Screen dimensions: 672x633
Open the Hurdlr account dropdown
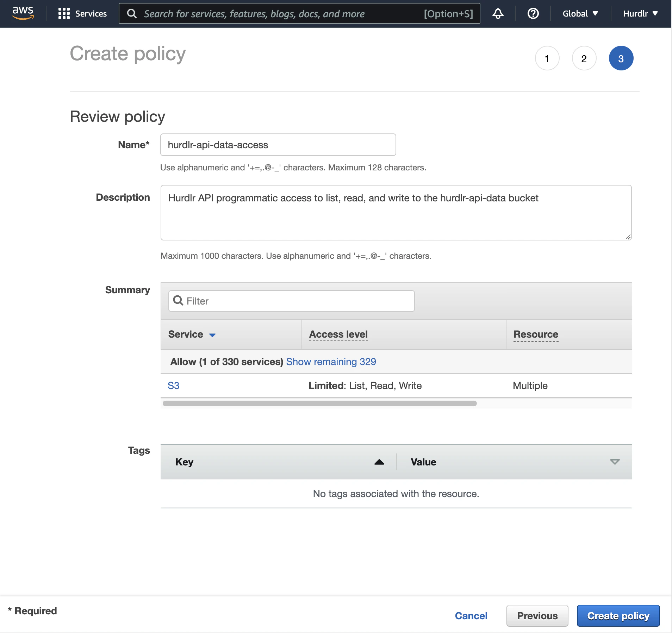coord(640,14)
